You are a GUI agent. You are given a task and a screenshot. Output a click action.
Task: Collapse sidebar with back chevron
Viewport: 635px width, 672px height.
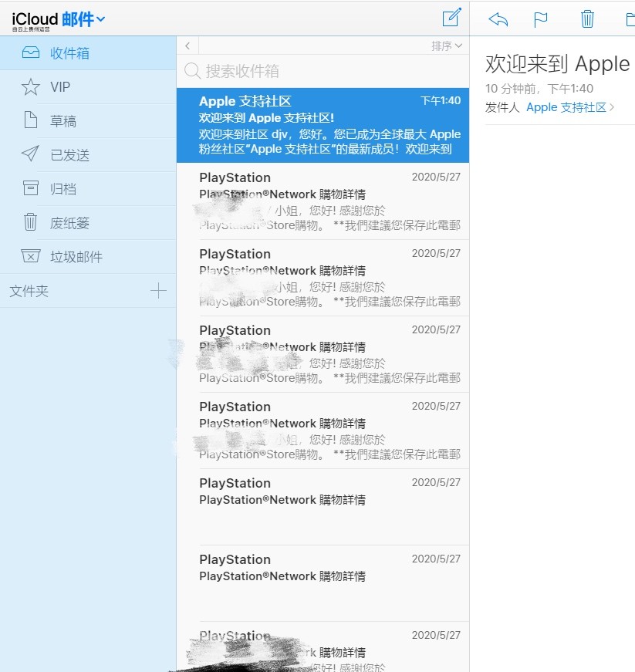(187, 46)
